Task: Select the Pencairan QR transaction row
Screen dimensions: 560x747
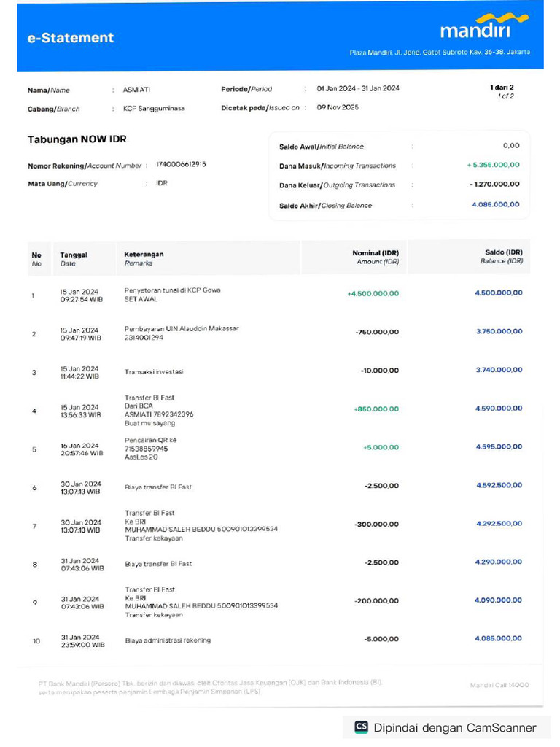Action: pyautogui.click(x=279, y=449)
